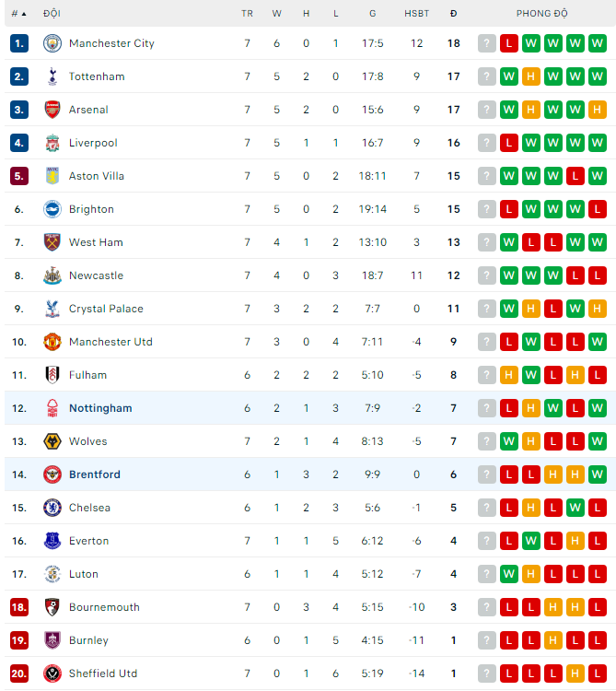The height and width of the screenshot is (691, 616).
Task: Click the Arsenal club crest
Action: pos(52,110)
